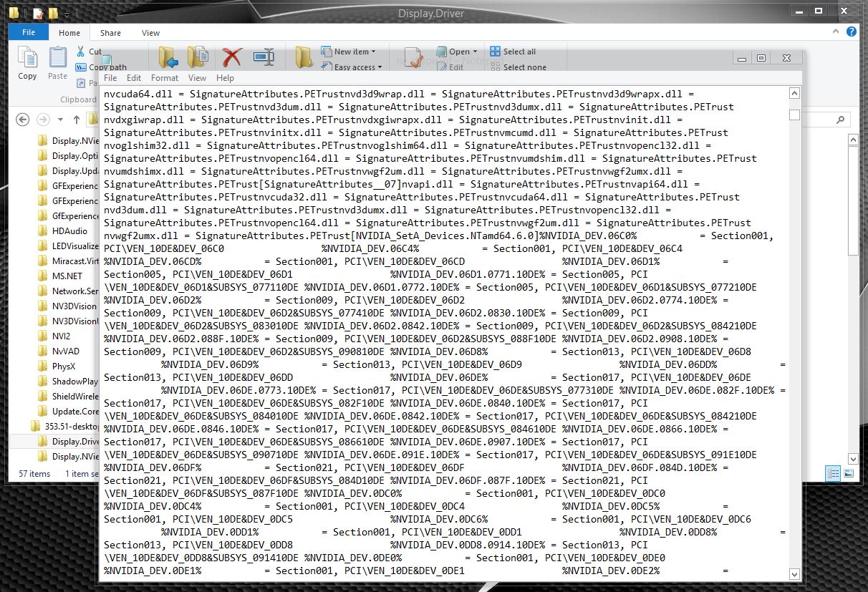Click the red X Delete icon

(232, 58)
